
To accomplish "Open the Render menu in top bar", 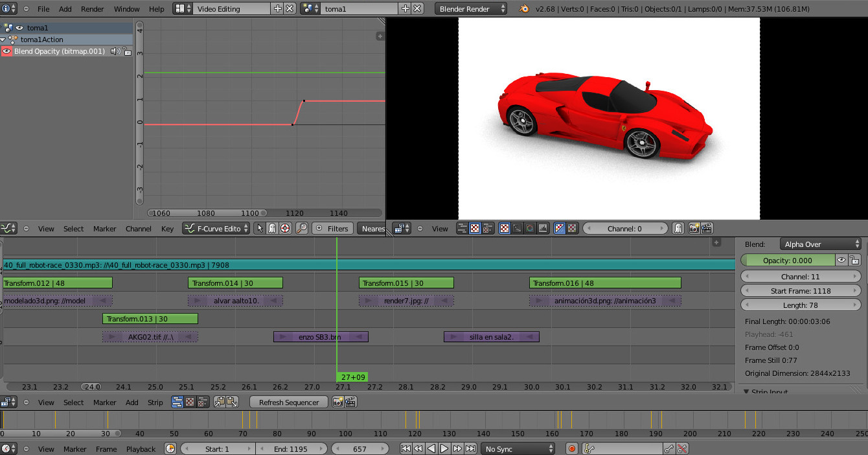I will pyautogui.click(x=92, y=9).
